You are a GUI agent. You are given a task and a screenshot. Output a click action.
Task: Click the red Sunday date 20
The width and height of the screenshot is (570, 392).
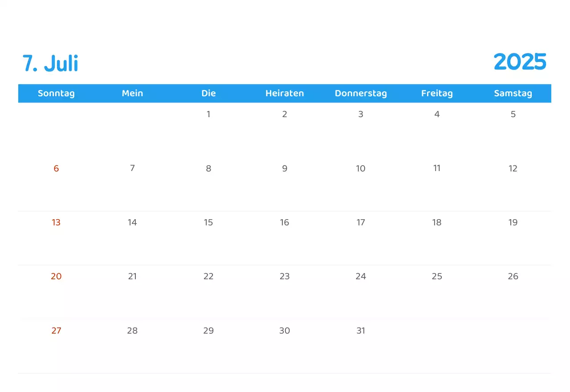click(x=56, y=276)
